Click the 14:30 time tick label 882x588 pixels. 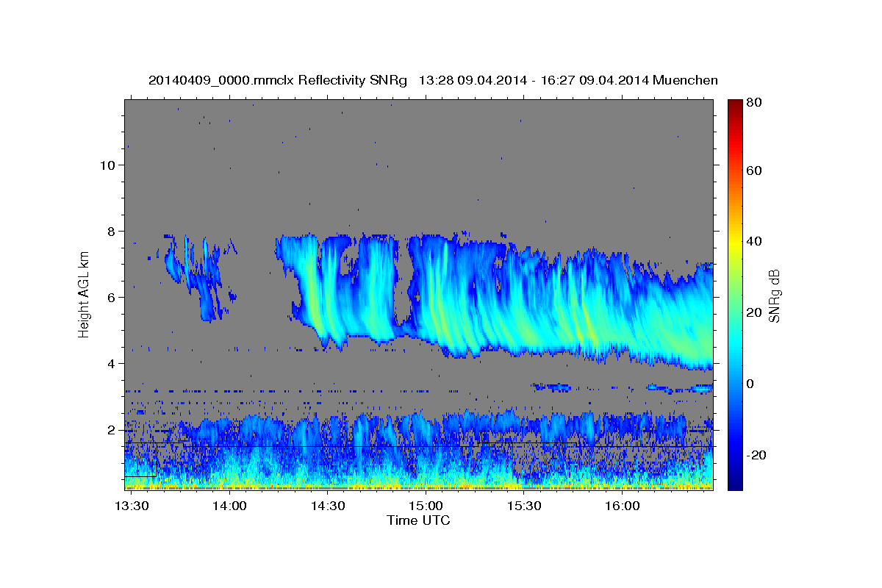coord(328,506)
